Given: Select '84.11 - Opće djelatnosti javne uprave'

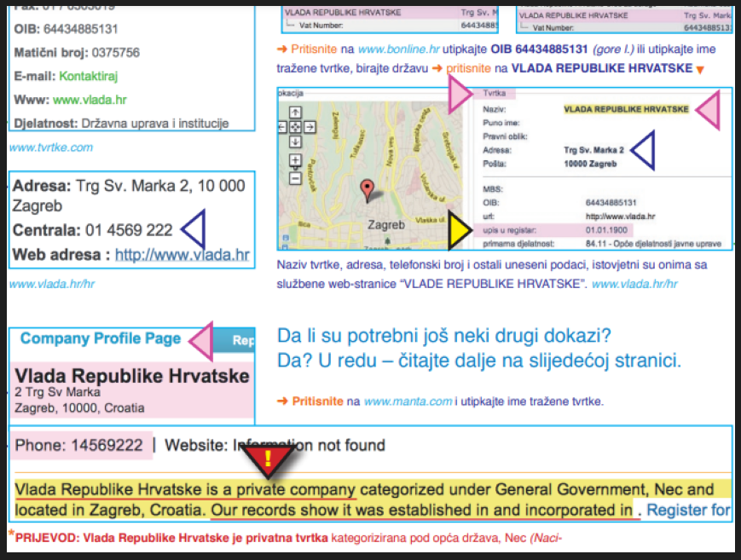Looking at the screenshot, I should coord(653,244).
